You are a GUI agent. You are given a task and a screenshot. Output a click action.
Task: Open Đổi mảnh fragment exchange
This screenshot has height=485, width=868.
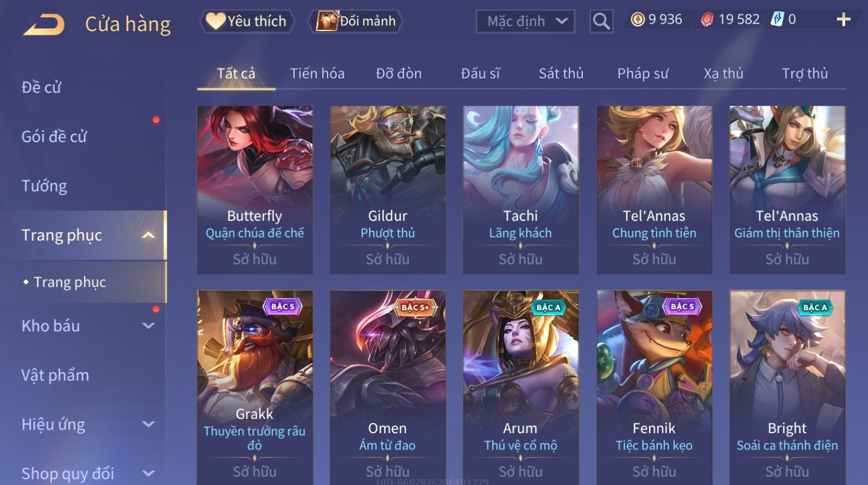(x=356, y=21)
